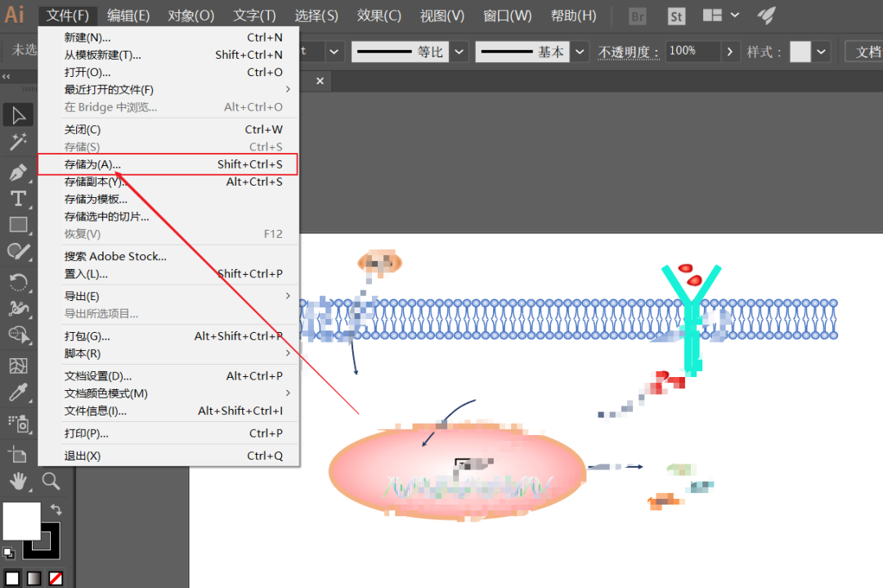
Task: Reset default fill and stroke
Action: tap(8, 553)
